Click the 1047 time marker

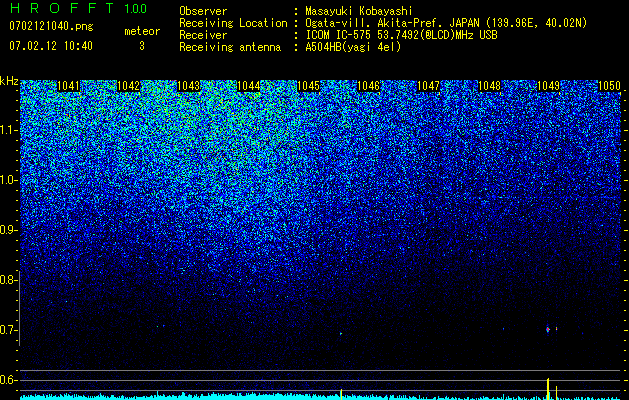click(429, 86)
